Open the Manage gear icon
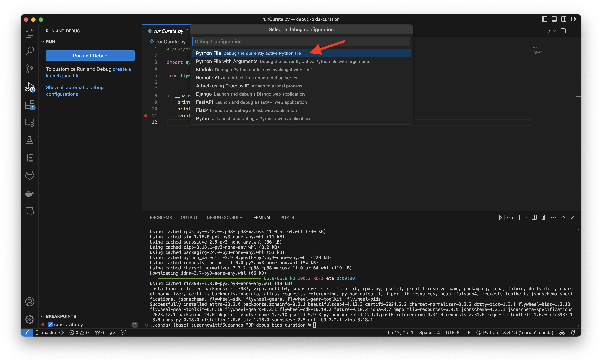This screenshot has width=602, height=364. point(30,319)
